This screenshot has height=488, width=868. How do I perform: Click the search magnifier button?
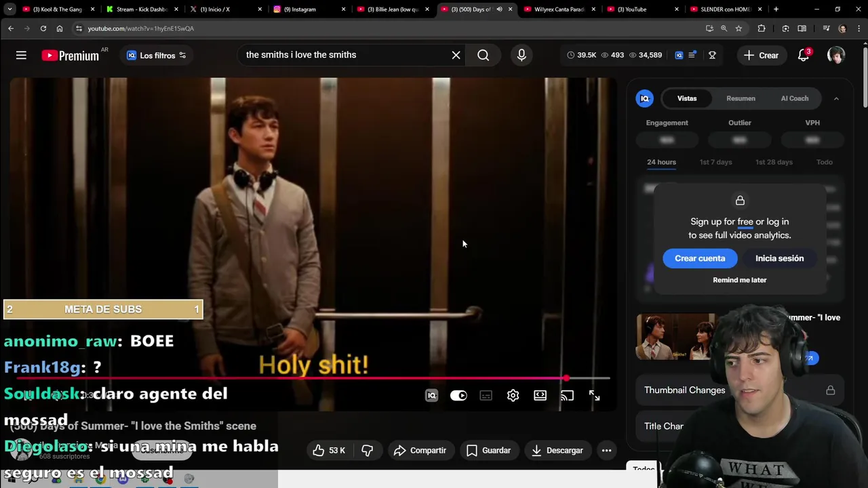pos(483,56)
